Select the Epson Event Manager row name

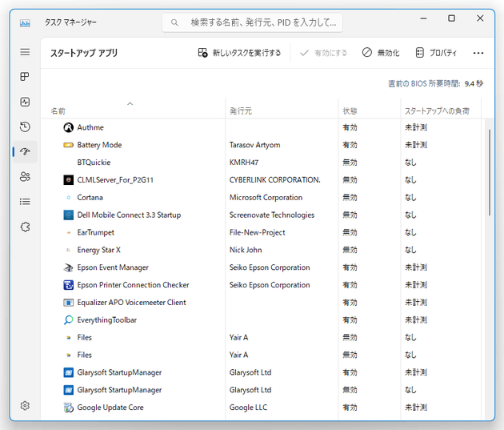[113, 267]
